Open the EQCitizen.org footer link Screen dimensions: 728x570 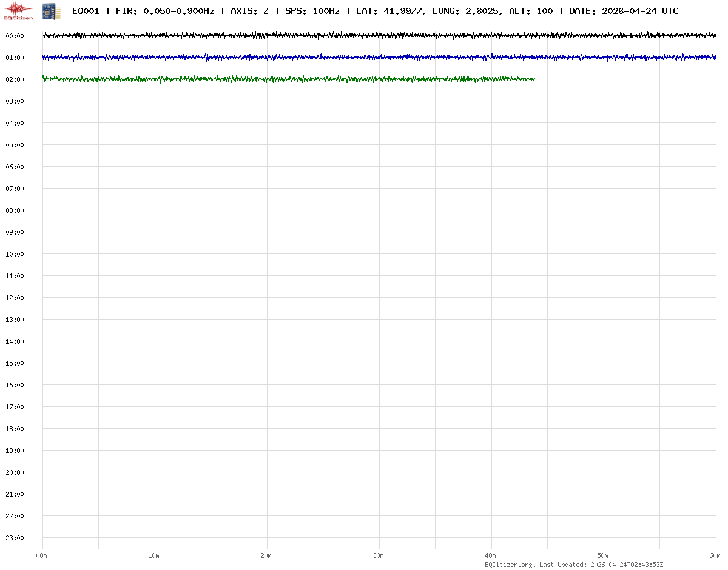510,565
